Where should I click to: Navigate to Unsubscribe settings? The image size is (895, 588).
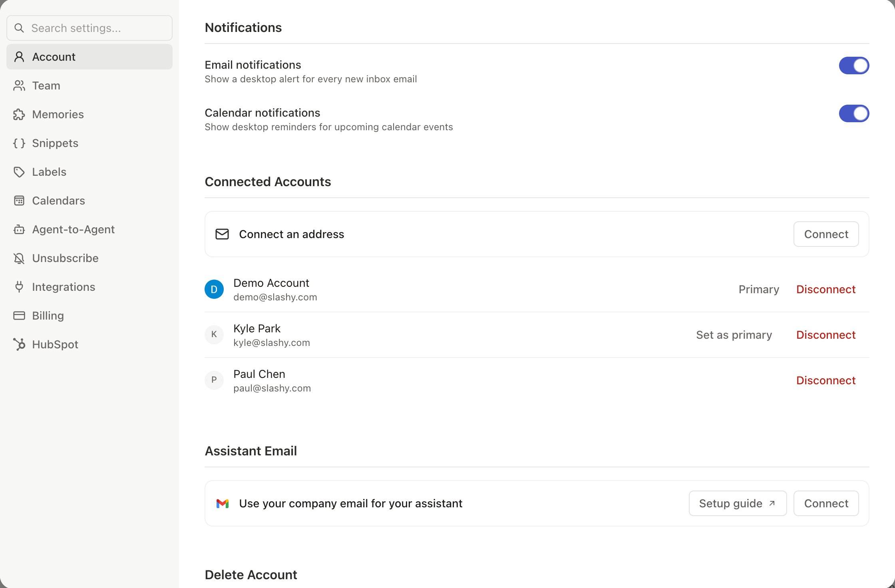(x=89, y=258)
